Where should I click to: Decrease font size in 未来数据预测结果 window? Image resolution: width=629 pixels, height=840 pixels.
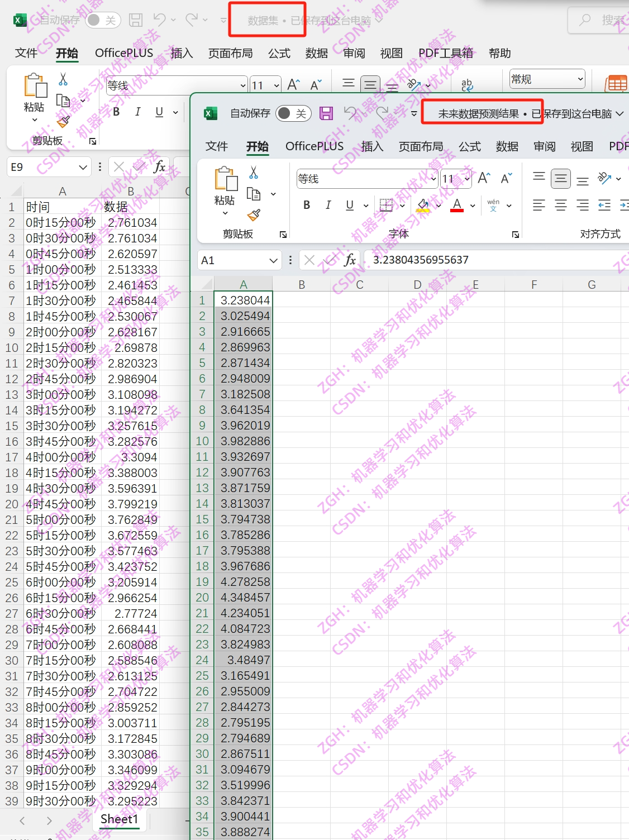(x=506, y=178)
